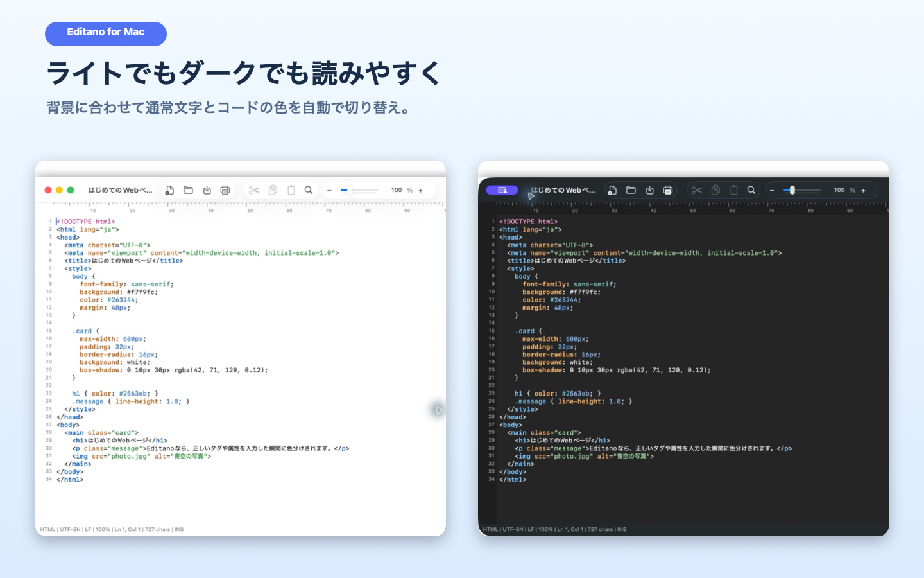Click "727 chars" in the dark window status bar
Screen dimensions: 924x578
601,530
